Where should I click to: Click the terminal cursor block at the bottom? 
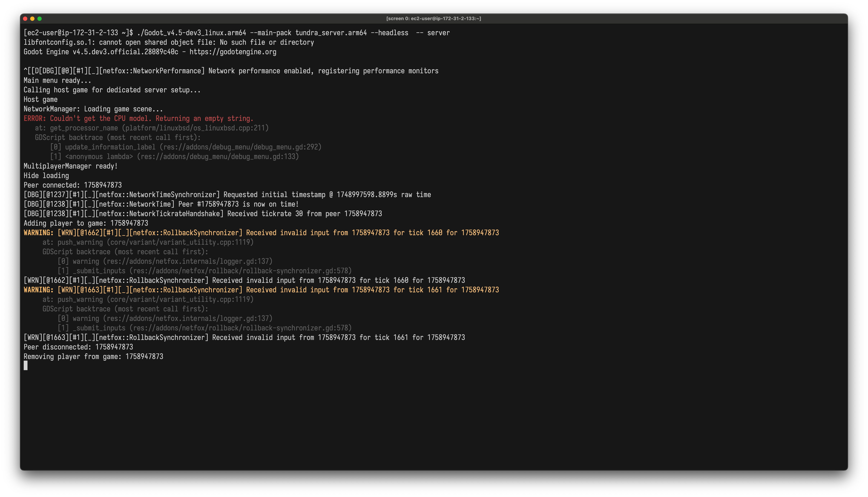26,366
